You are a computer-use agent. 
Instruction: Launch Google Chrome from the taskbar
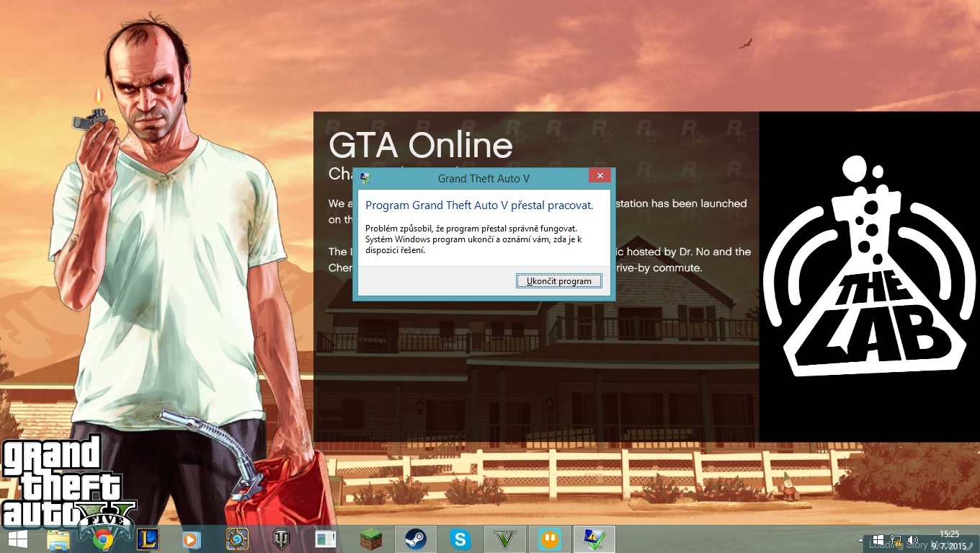[103, 539]
